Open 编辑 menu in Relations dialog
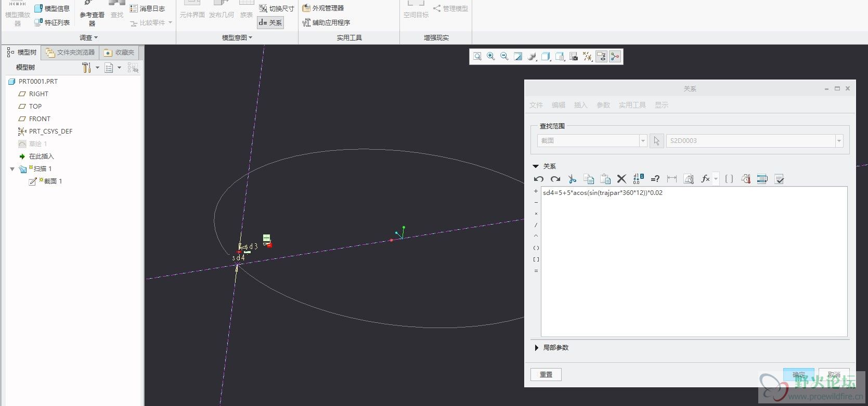The width and height of the screenshot is (868, 406). click(559, 105)
